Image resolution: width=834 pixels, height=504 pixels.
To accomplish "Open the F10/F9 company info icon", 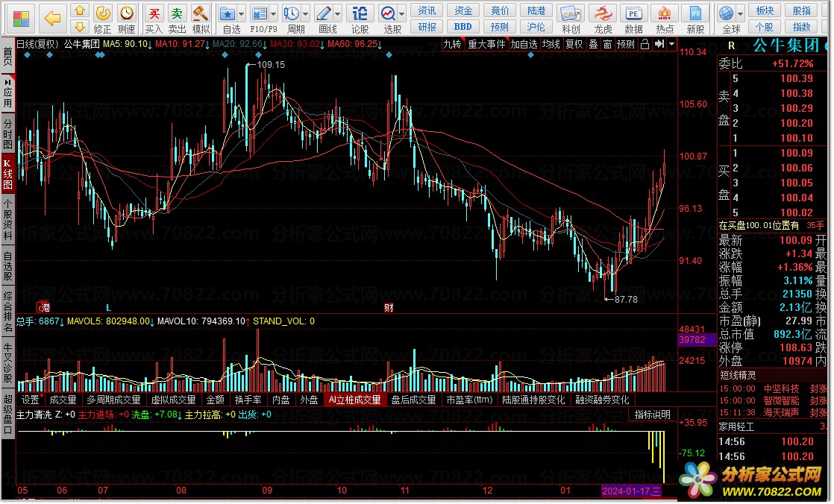I will point(259,13).
